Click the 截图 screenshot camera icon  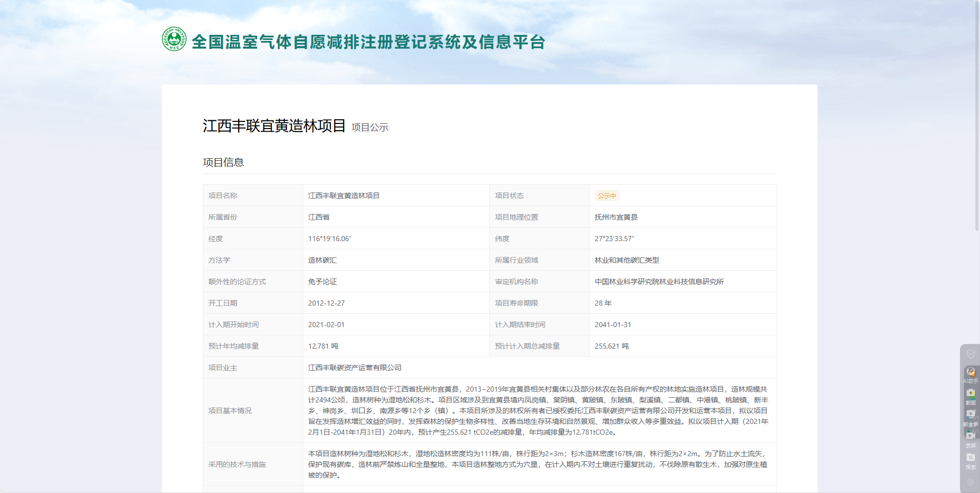click(970, 394)
